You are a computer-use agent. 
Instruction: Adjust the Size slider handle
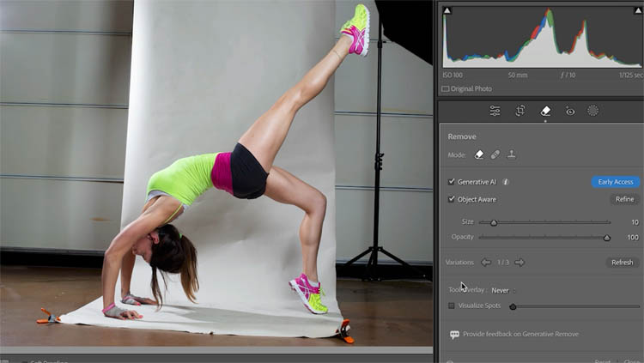tap(494, 222)
